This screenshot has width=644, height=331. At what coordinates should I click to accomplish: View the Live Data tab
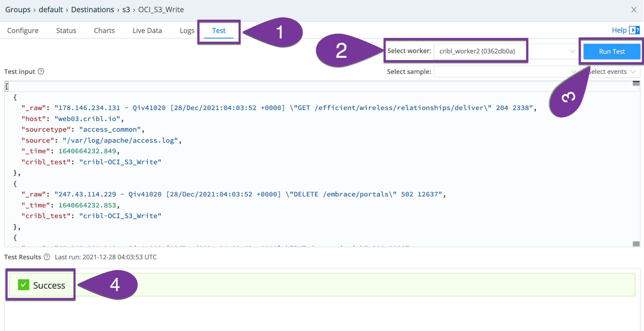[147, 31]
